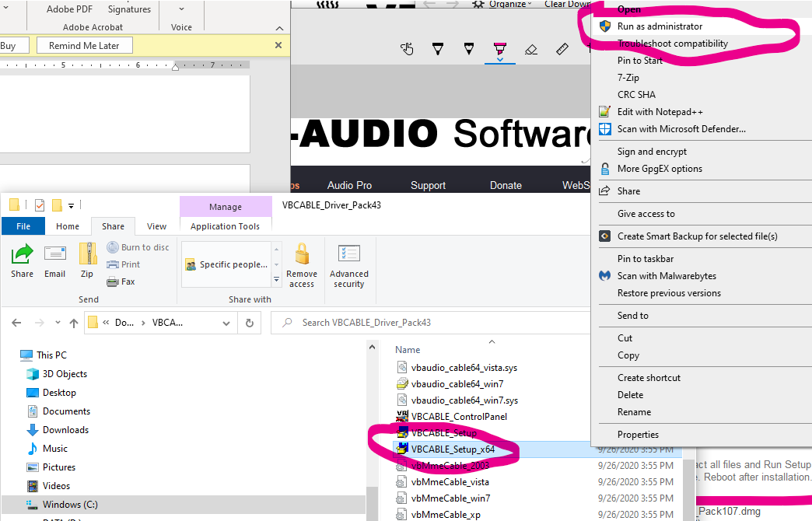Click the Share ribbon icon in Explorer
Image resolution: width=812 pixels, height=521 pixels.
23,261
